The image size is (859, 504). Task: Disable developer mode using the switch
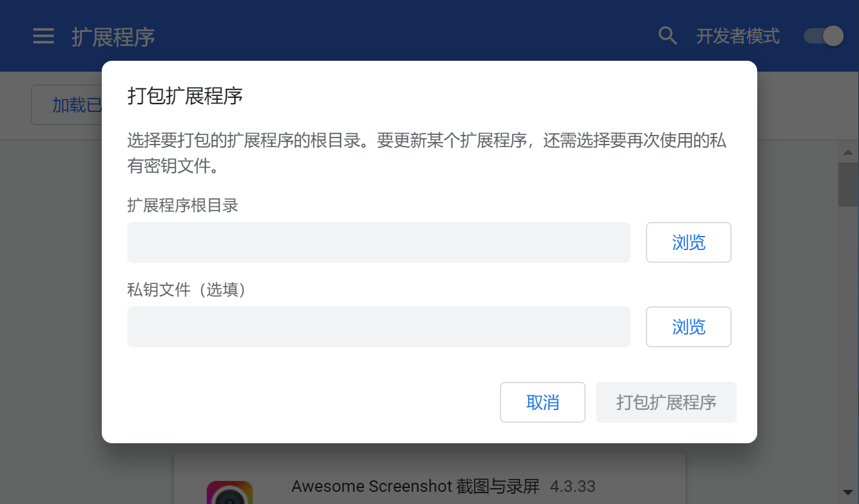(823, 36)
